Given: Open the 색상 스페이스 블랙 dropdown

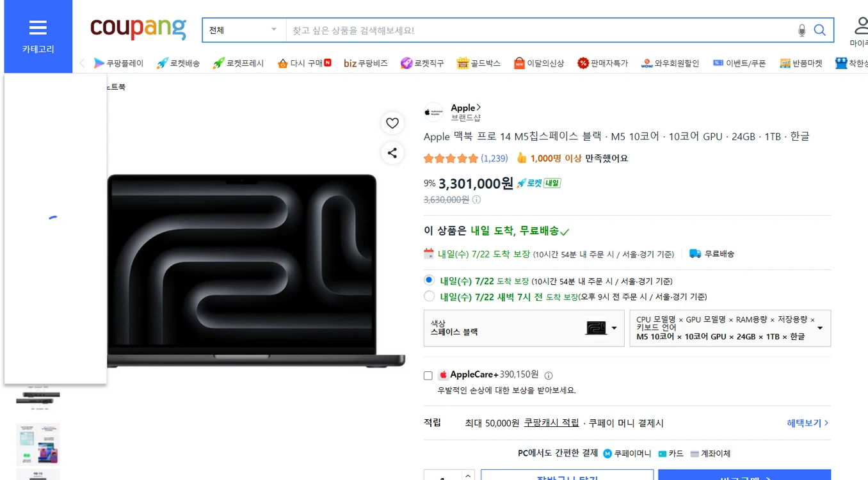Looking at the screenshot, I should coord(524,328).
